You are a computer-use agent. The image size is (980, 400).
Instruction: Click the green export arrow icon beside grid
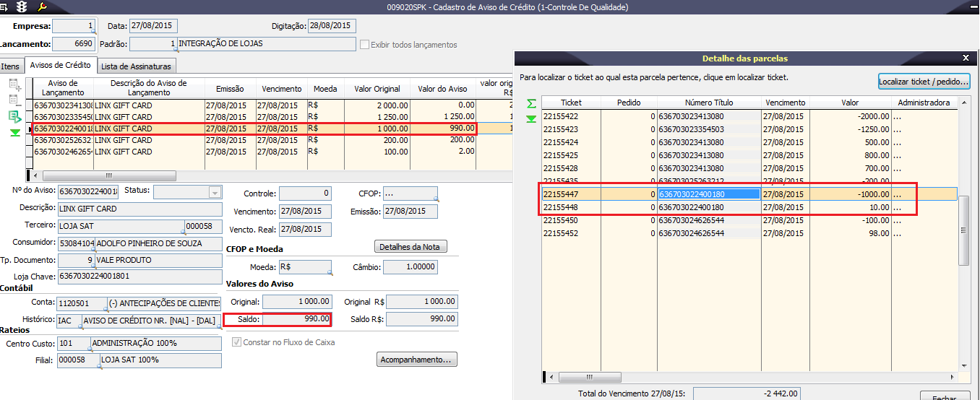[x=15, y=117]
